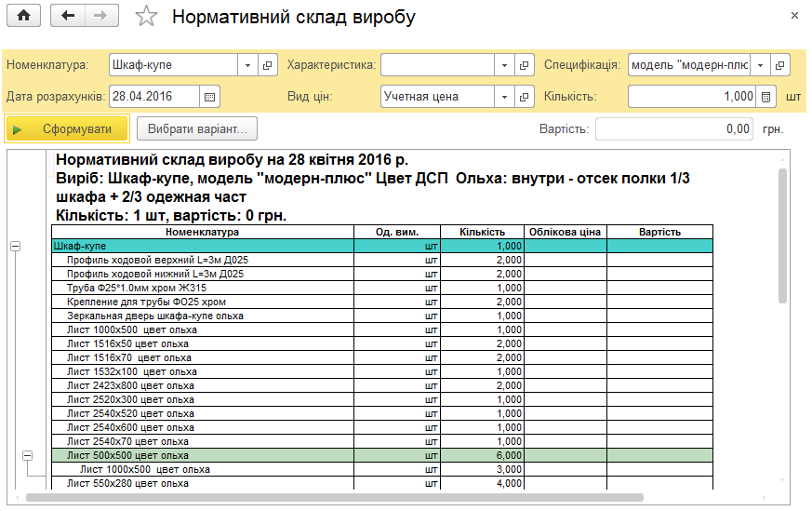Viewport: 812px width, 511px height.
Task: Click the vertical scrollbar of the report
Action: 782,235
